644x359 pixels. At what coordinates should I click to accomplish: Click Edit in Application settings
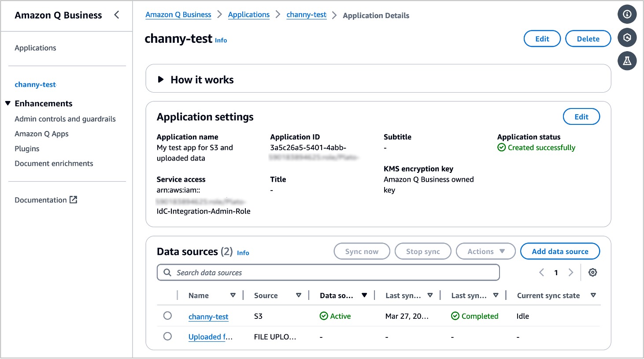coord(581,117)
